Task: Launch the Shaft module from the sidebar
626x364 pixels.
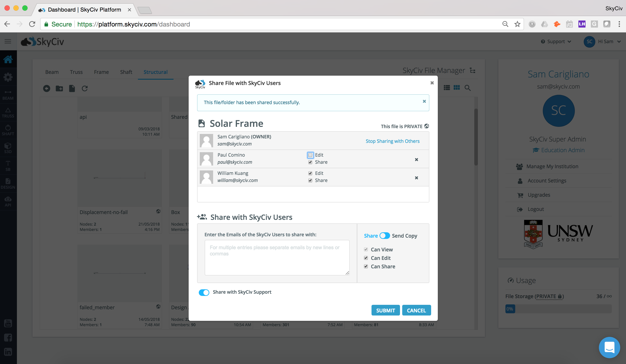Action: (8, 130)
